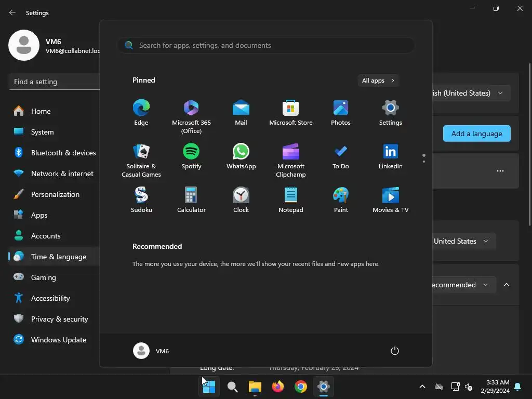532x399 pixels.
Task: Show All apps list
Action: 378,81
